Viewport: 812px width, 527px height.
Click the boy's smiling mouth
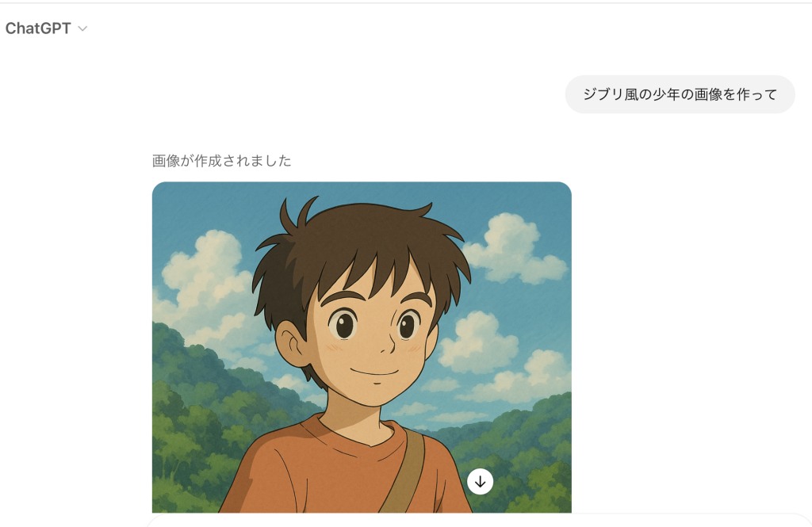[x=374, y=371]
